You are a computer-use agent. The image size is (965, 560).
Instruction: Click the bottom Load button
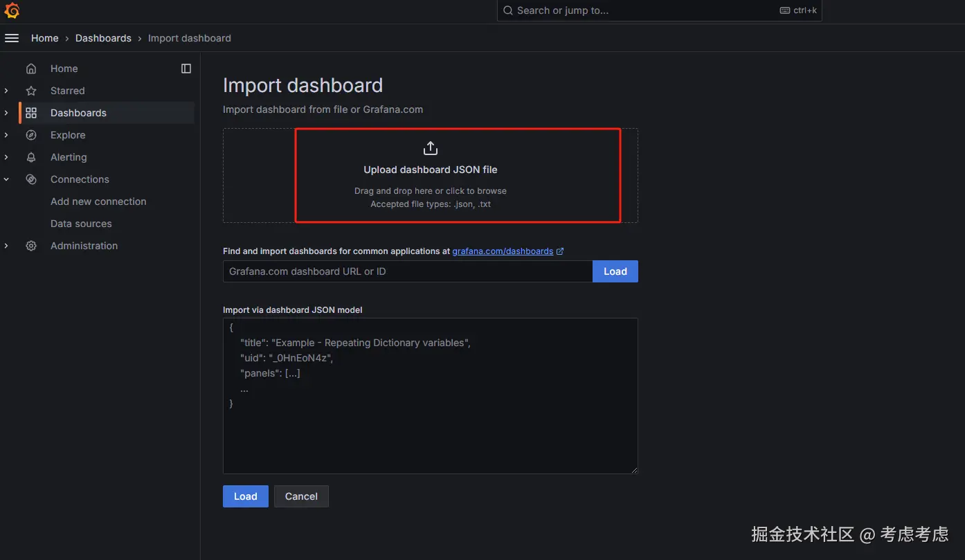[x=246, y=496]
